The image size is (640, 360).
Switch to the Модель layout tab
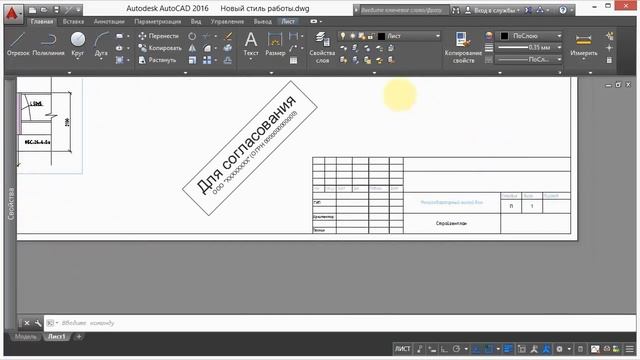point(25,337)
